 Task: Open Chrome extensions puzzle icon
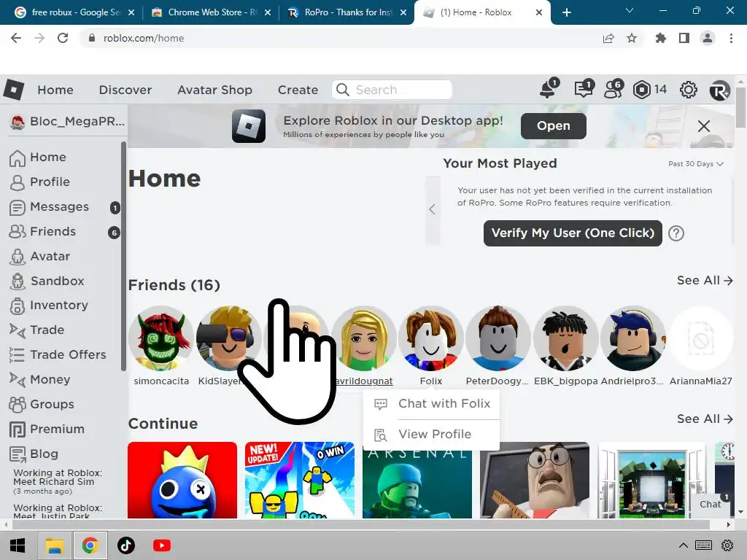(660, 38)
